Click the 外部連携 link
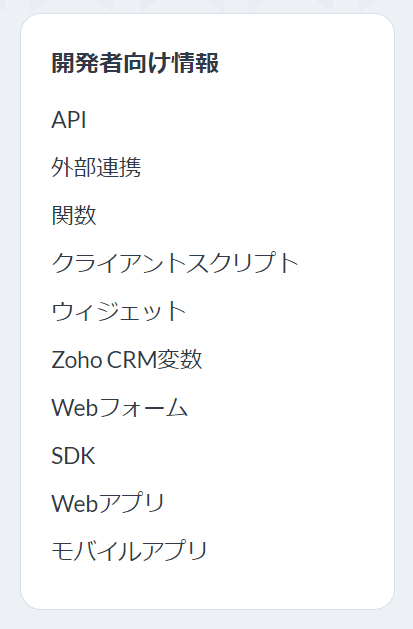The image size is (413, 629). (96, 167)
